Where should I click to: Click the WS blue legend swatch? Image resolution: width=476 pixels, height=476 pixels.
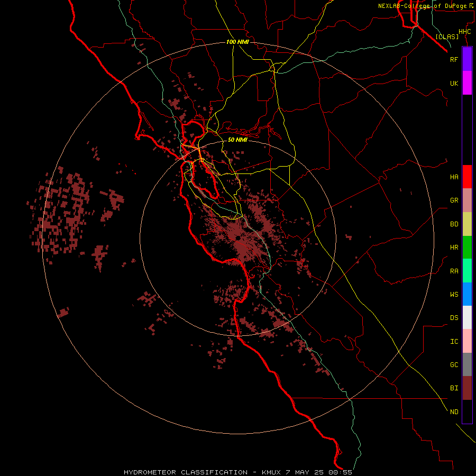coord(467,294)
